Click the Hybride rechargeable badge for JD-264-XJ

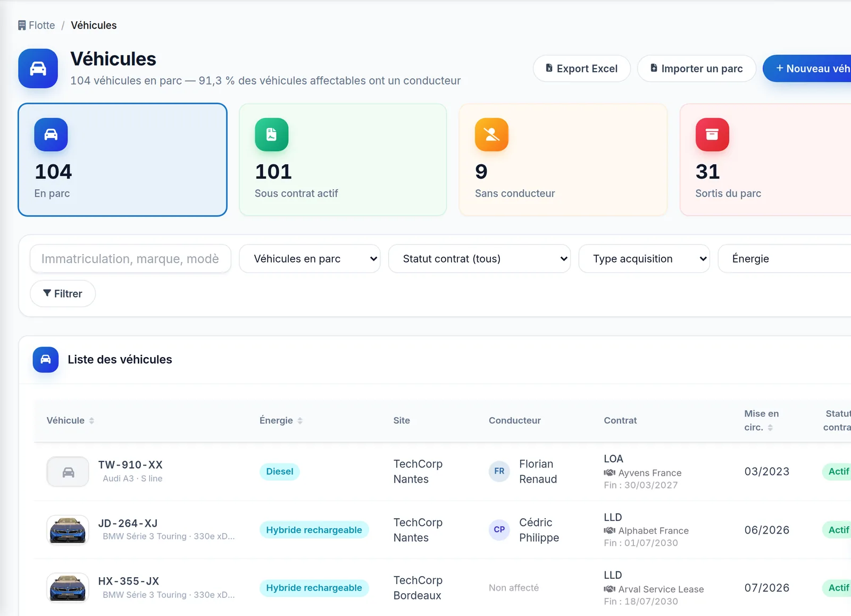point(314,530)
